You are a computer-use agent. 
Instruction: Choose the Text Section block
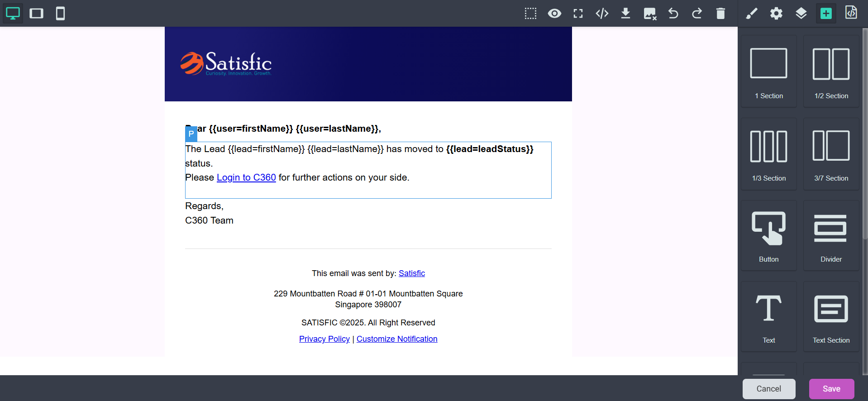(831, 316)
